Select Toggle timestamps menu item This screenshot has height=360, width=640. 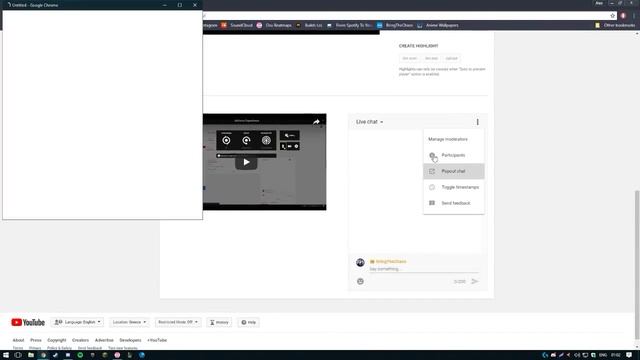tap(454, 187)
